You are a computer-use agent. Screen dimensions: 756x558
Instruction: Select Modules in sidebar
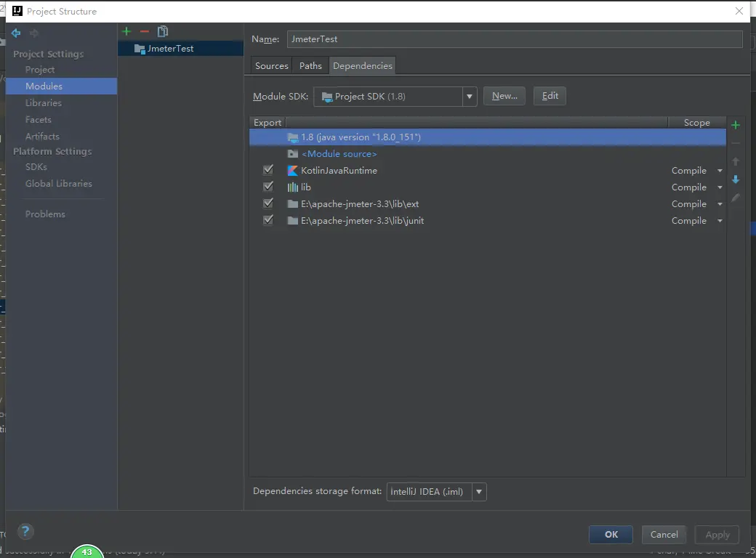(61, 86)
